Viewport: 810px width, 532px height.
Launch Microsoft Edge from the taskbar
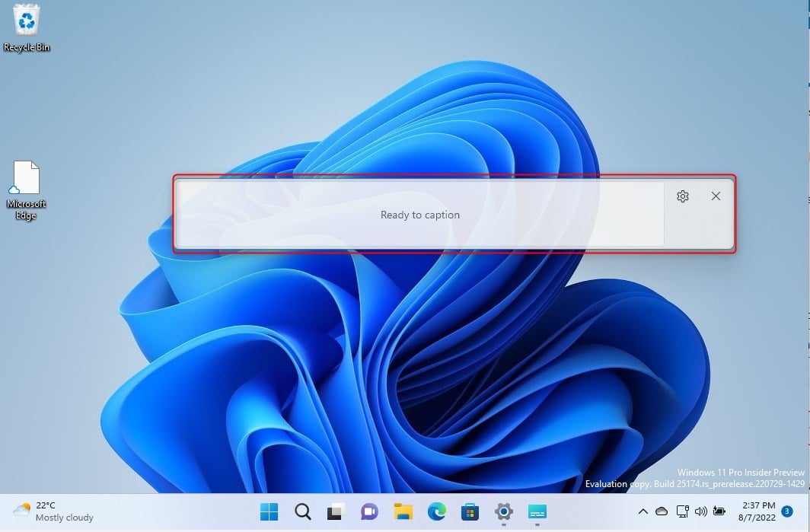click(x=436, y=511)
